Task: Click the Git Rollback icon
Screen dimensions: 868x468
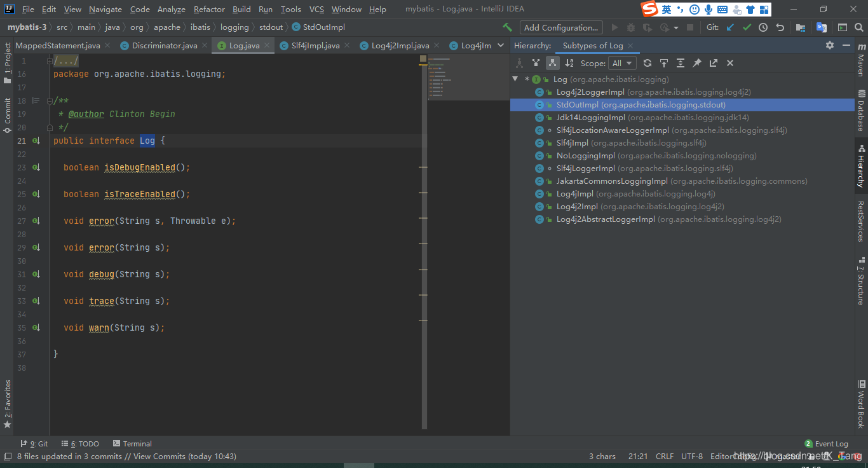Action: coord(780,27)
